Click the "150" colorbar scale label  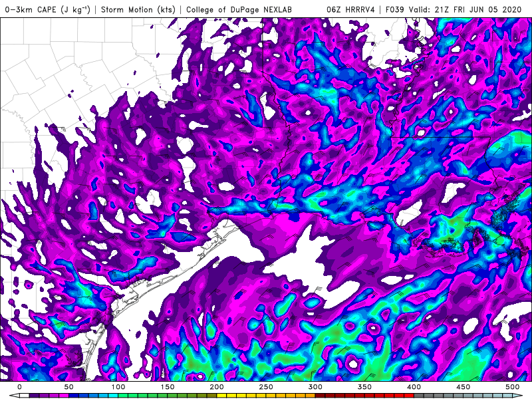[x=168, y=387]
